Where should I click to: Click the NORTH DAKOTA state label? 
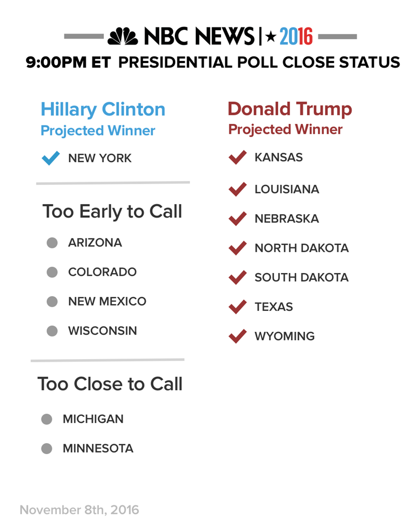click(x=301, y=248)
